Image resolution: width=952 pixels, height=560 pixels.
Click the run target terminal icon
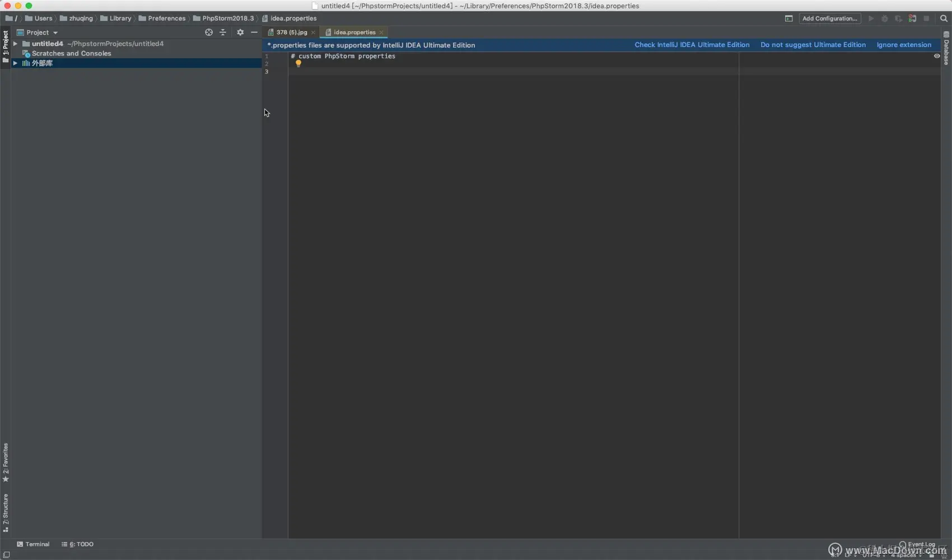click(x=788, y=18)
